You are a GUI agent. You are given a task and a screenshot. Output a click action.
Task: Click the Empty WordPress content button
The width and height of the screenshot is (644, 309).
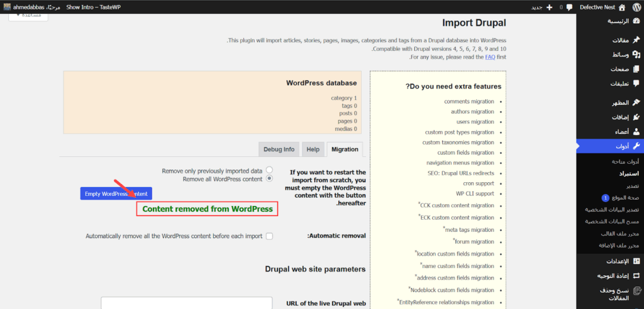point(116,193)
